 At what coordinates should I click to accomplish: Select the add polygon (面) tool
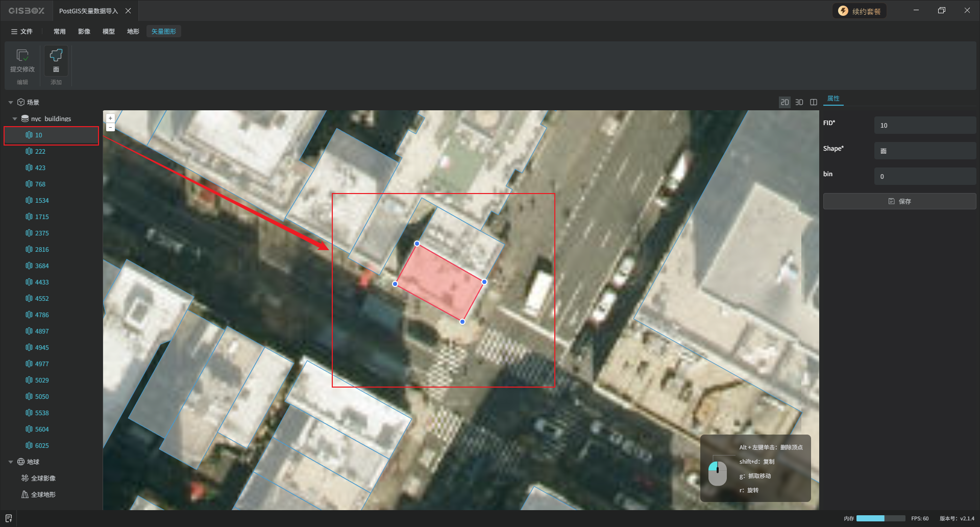pos(56,56)
